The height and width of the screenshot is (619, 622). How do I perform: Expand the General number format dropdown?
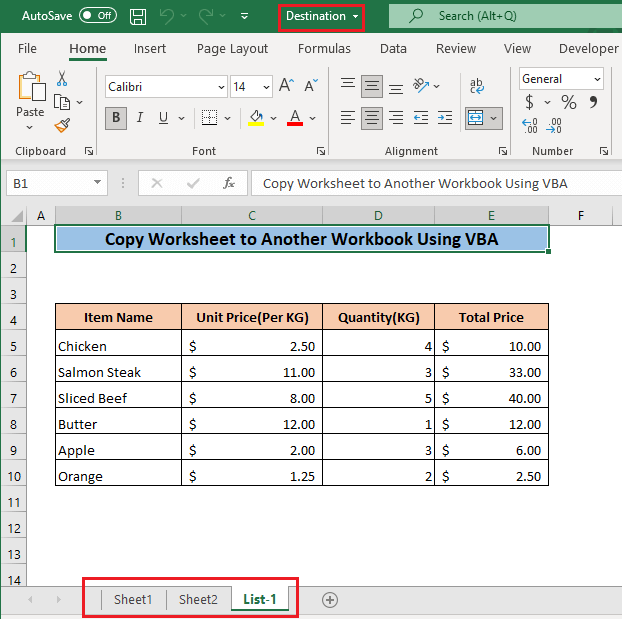click(x=597, y=79)
